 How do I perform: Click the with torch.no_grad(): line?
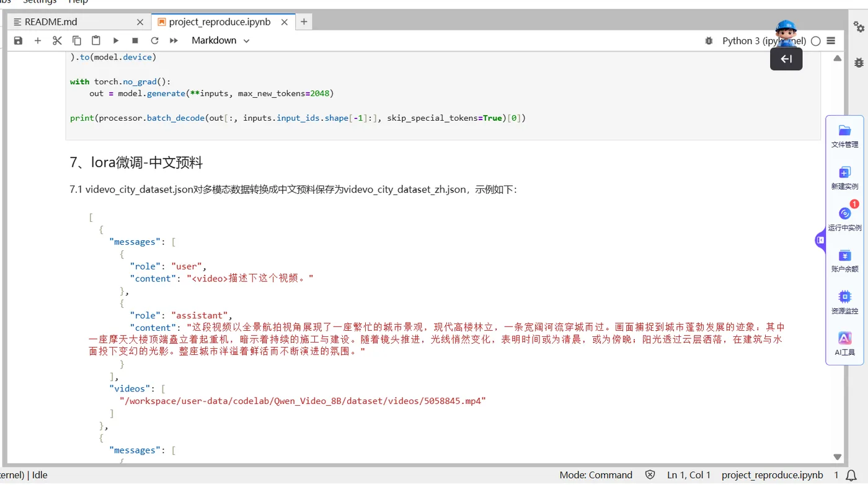click(x=120, y=81)
